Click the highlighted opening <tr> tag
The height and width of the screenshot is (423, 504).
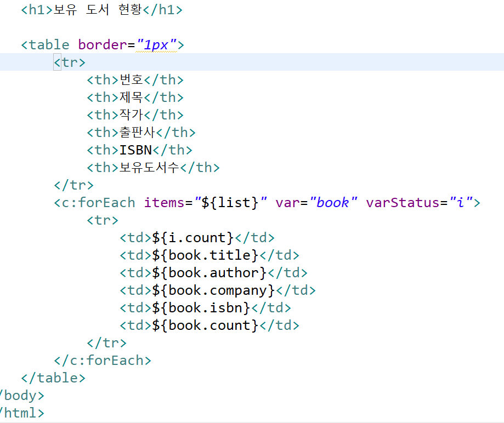(70, 62)
